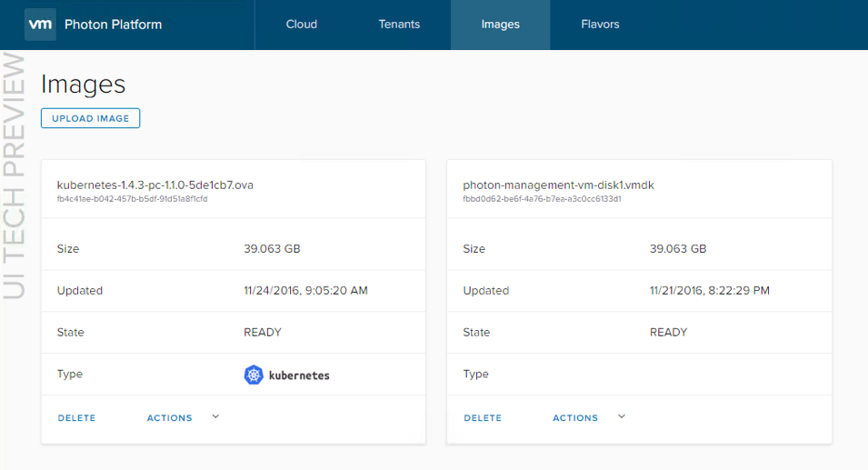Select the Images tab in the navbar
Image resolution: width=868 pixels, height=470 pixels.
coord(500,25)
